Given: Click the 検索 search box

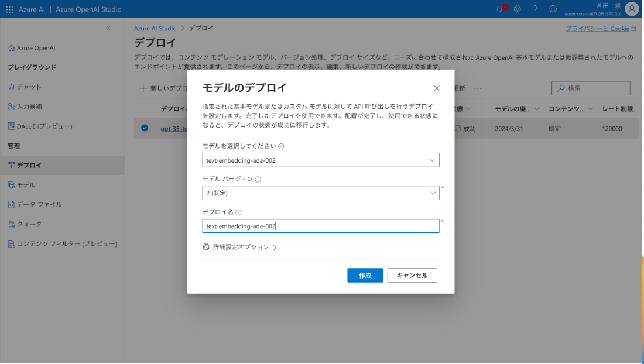Looking at the screenshot, I should click(591, 88).
